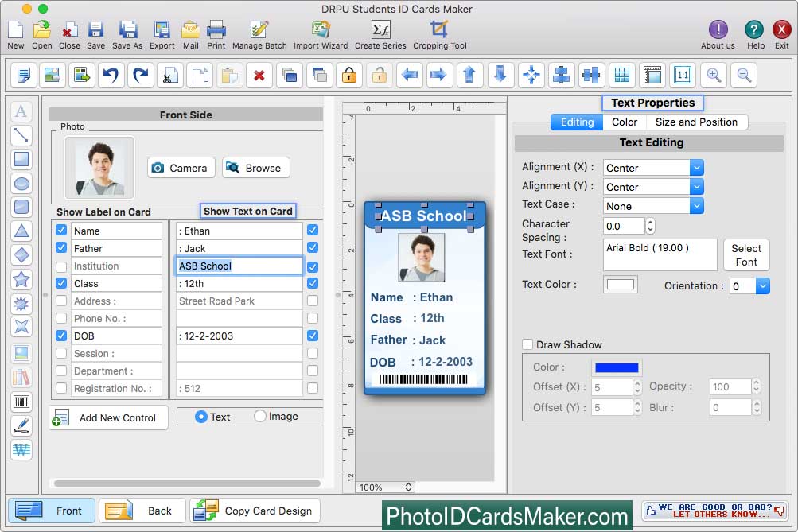
Task: Click the ASB School text field
Action: [239, 266]
